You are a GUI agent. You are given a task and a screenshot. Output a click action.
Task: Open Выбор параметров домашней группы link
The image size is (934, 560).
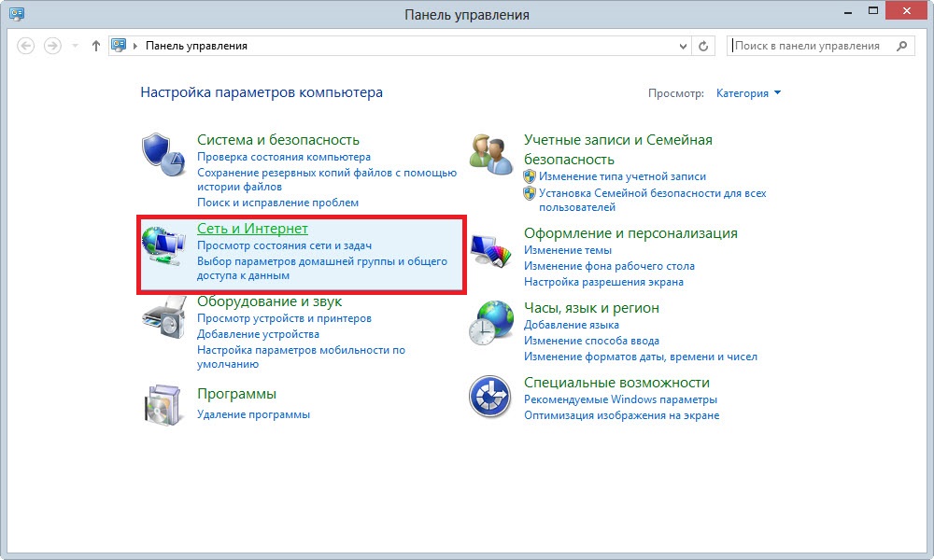tap(322, 269)
